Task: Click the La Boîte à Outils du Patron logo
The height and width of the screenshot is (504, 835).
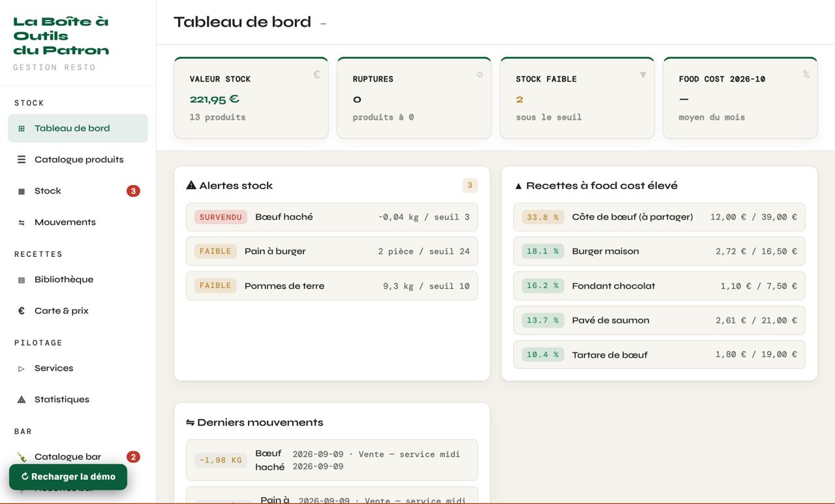Action: [61, 36]
